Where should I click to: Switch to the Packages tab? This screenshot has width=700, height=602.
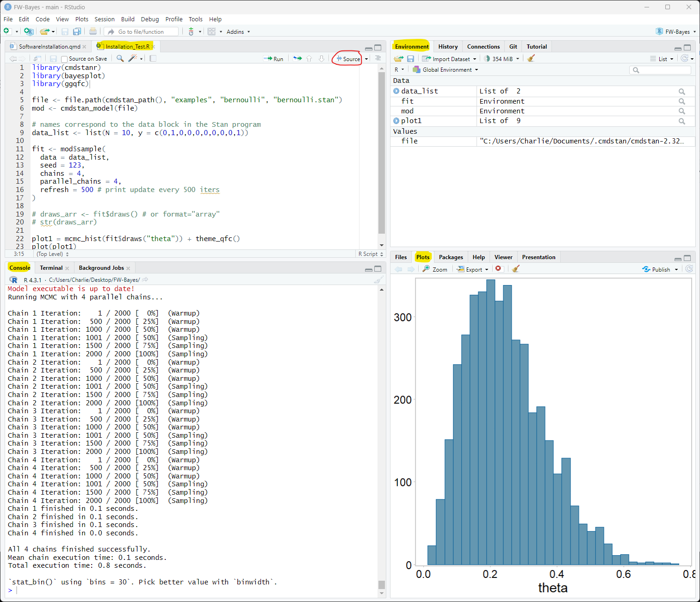tap(451, 257)
